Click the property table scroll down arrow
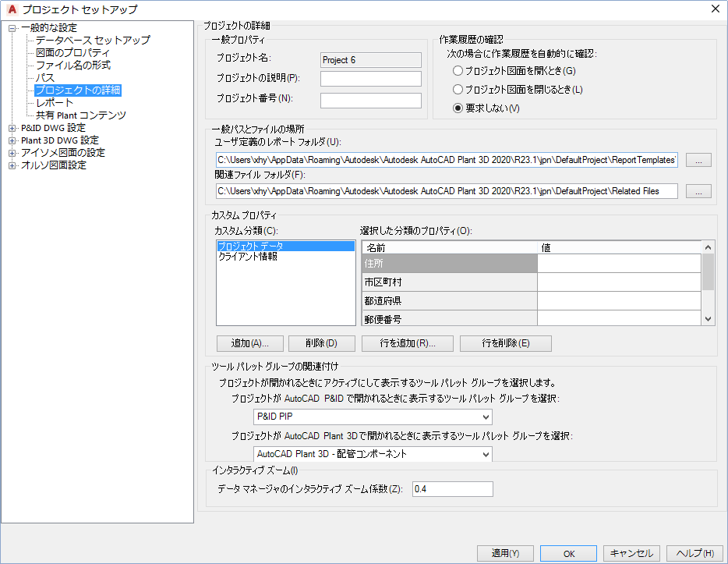This screenshot has width=728, height=564. [708, 319]
